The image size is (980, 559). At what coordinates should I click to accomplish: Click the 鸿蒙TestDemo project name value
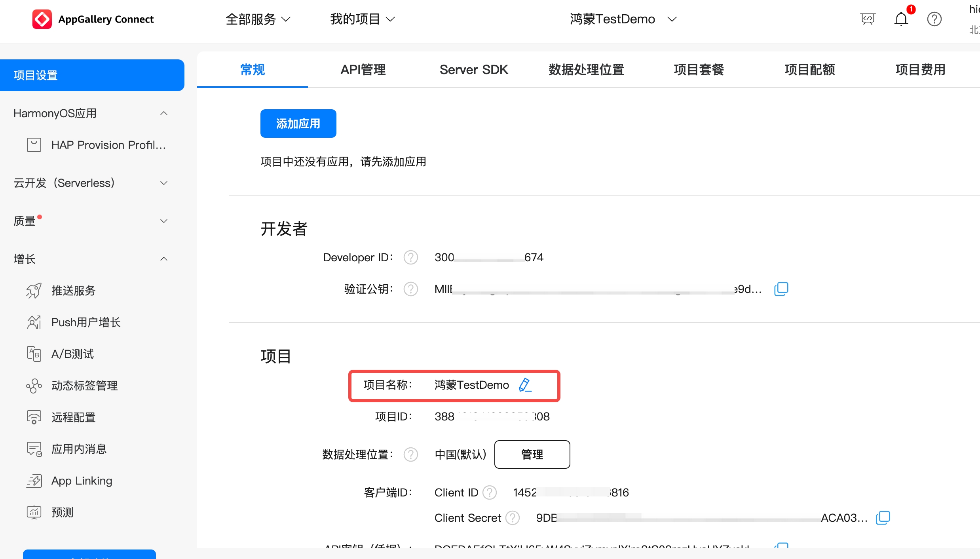[472, 385]
